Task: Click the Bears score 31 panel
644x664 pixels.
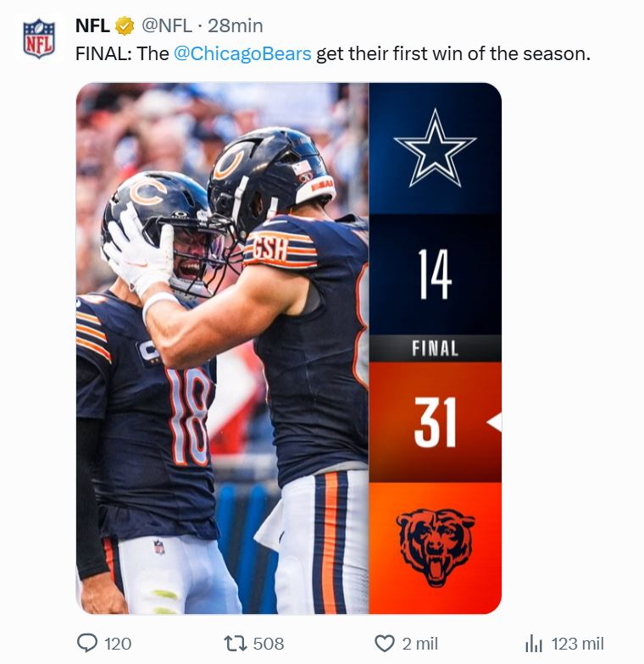Action: click(436, 422)
